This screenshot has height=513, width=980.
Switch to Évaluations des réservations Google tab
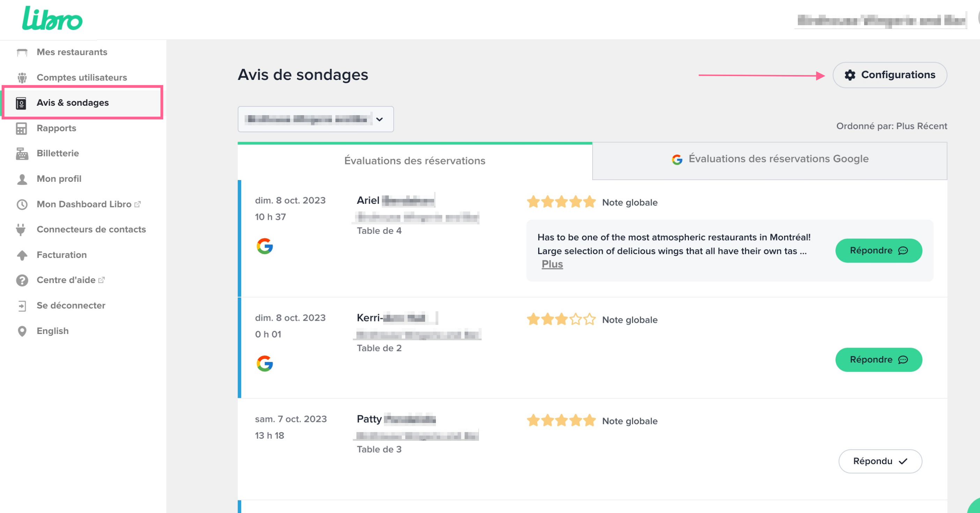[770, 159]
